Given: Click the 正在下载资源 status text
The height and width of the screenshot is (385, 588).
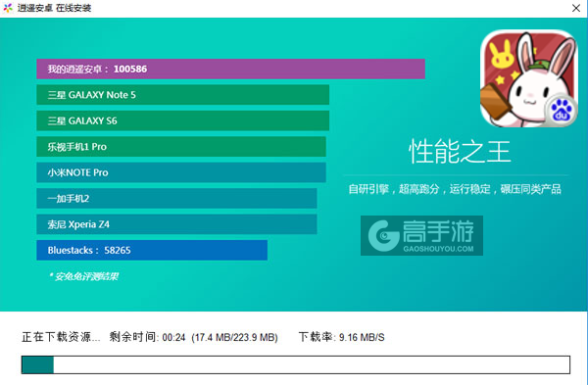Looking at the screenshot, I should click(61, 337).
